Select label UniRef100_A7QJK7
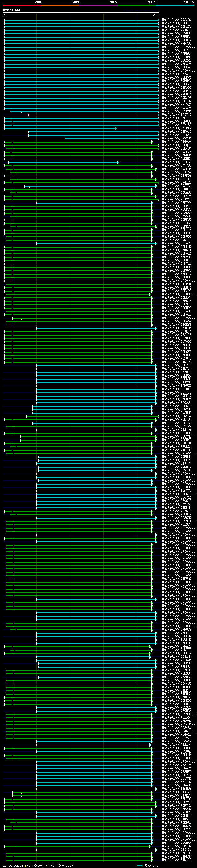Screen dimensions: 197x868 point(177,118)
